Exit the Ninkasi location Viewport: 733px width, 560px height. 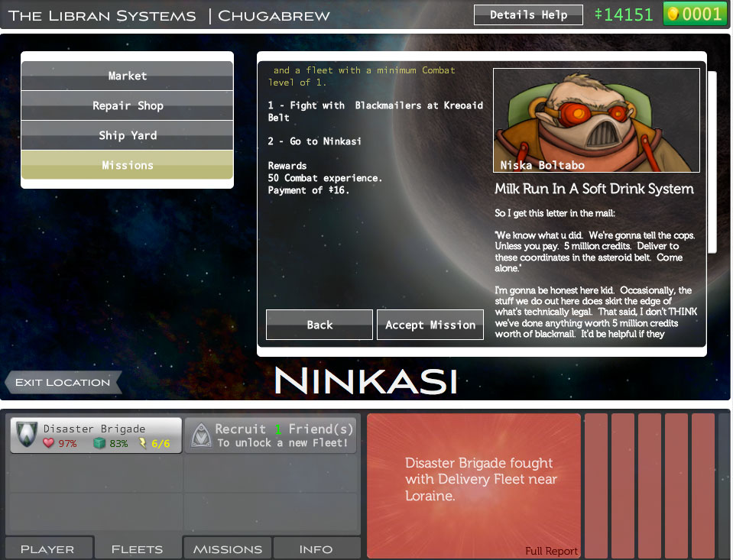[63, 382]
